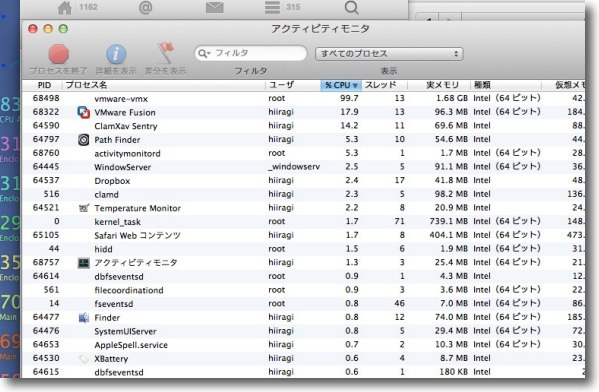
Task: Click the @ icon in background window
Action: point(146,7)
